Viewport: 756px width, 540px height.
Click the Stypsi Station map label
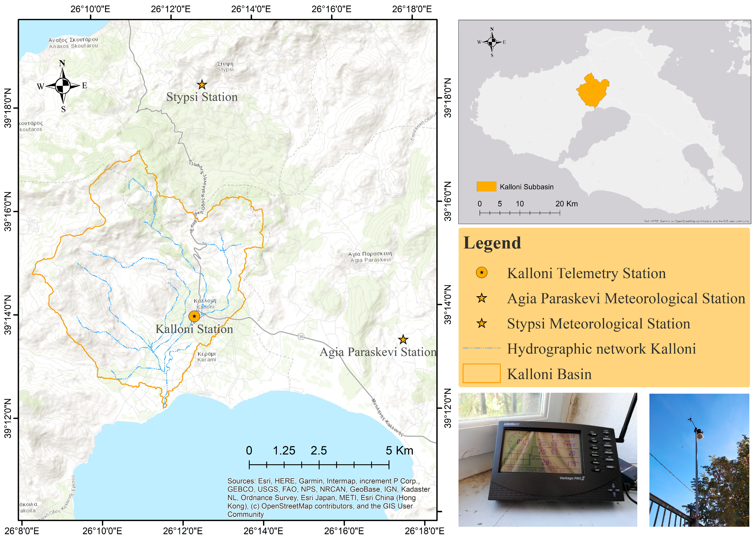[x=202, y=97]
